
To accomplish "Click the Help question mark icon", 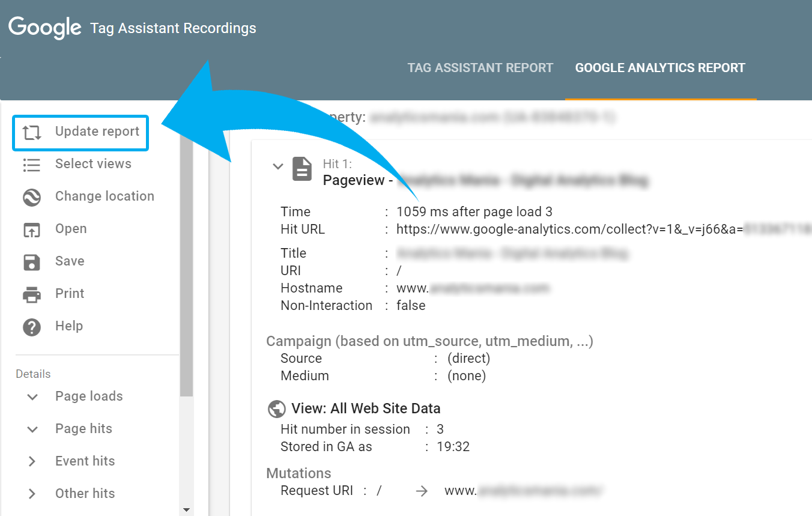I will (x=32, y=327).
